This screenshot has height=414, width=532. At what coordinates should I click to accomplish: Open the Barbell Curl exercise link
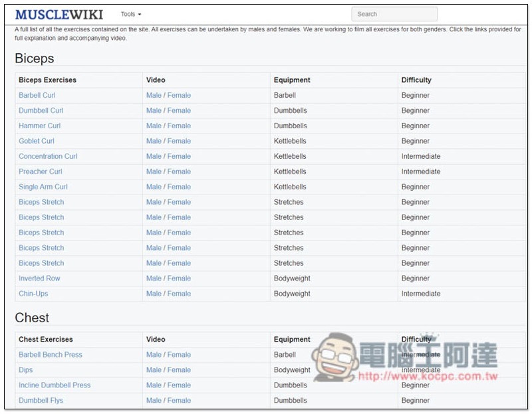click(37, 95)
